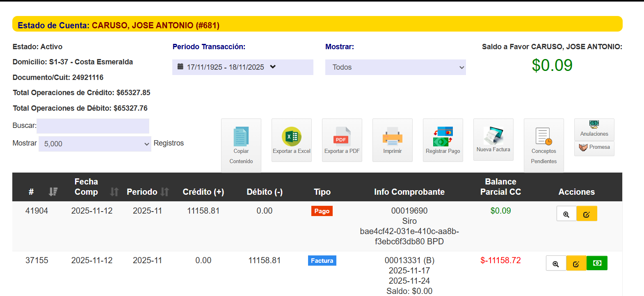
Task: Create a Nueva Factura
Action: point(493,136)
